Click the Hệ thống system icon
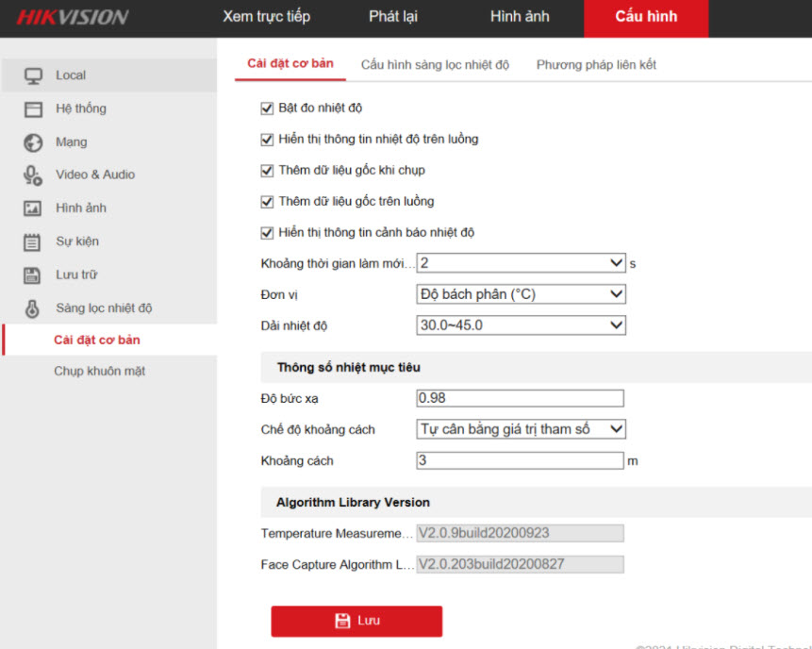This screenshot has height=649, width=812. [33, 109]
